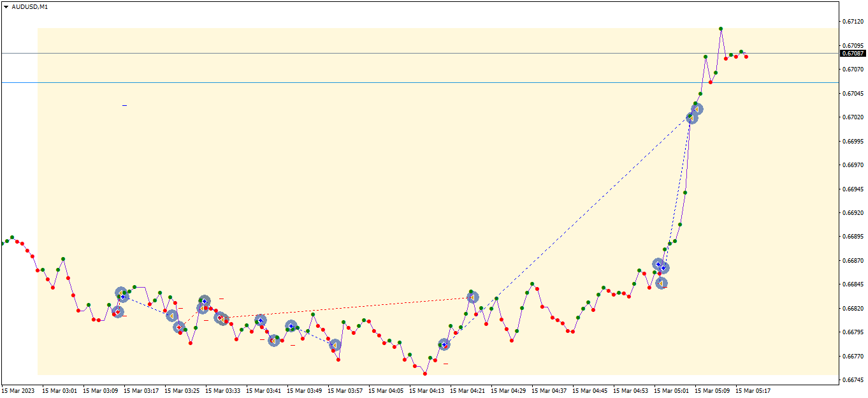Viewport: 868px width, 398px height.
Task: Click the 15 Mar 03:33 time label
Action: [222, 390]
